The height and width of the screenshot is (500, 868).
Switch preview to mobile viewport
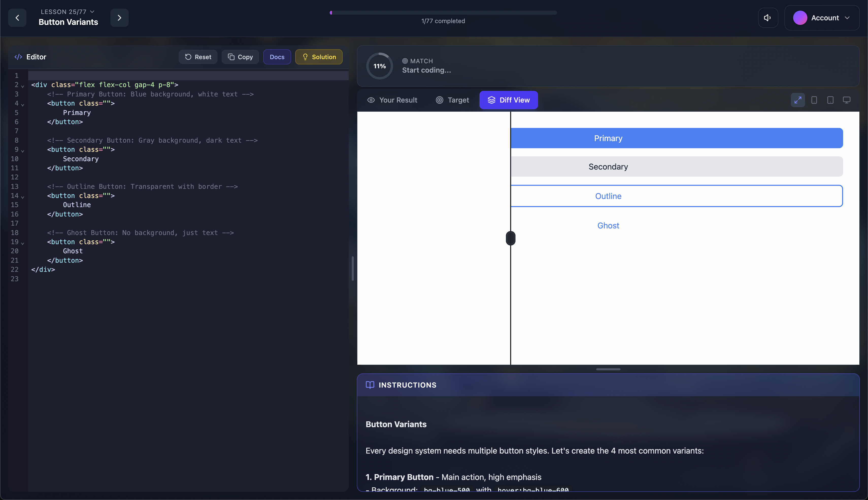pos(814,100)
